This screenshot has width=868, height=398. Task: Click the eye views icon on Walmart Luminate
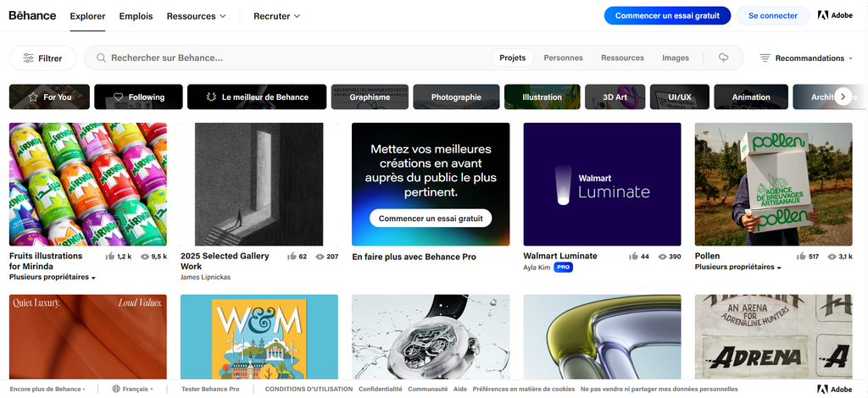pos(663,257)
